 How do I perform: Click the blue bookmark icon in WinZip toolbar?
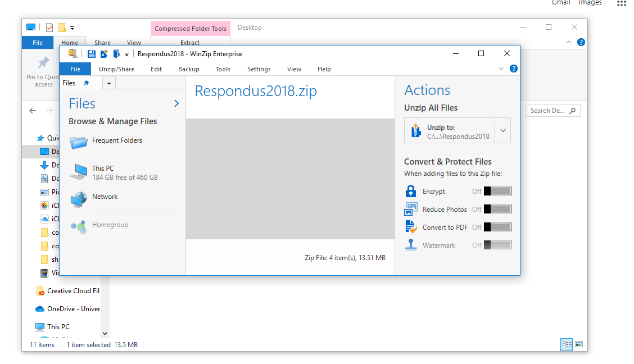(116, 54)
